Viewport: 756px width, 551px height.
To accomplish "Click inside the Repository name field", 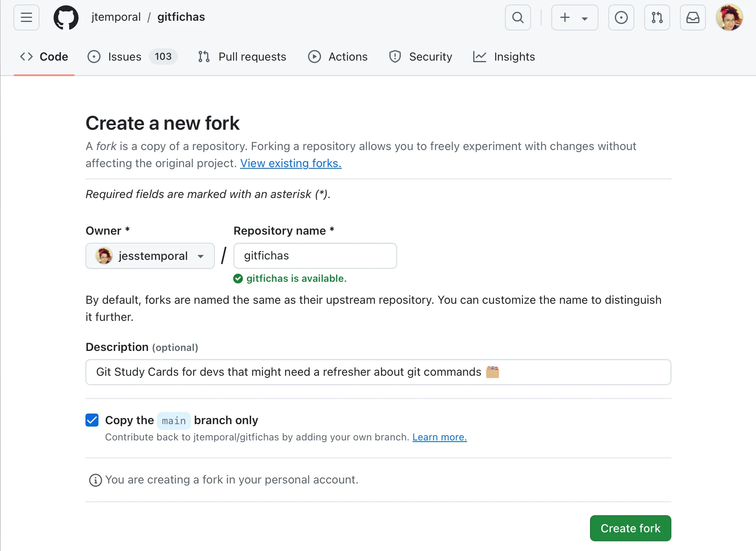I will 315,256.
